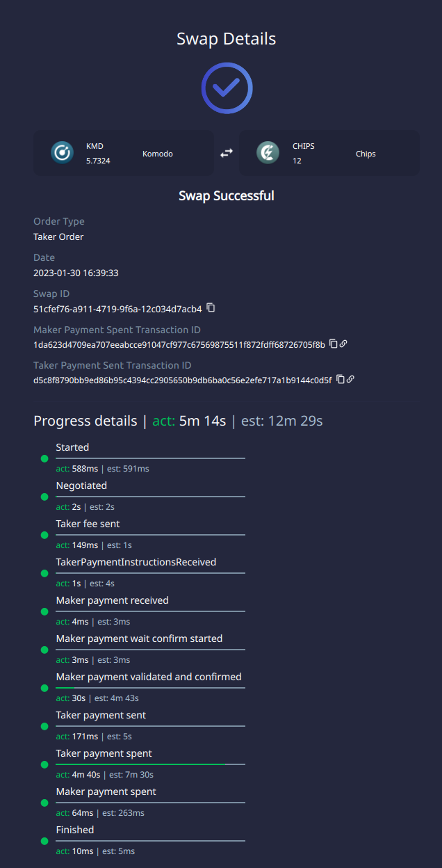Click the green dot beside Finished
The width and height of the screenshot is (442, 868).
[44, 840]
